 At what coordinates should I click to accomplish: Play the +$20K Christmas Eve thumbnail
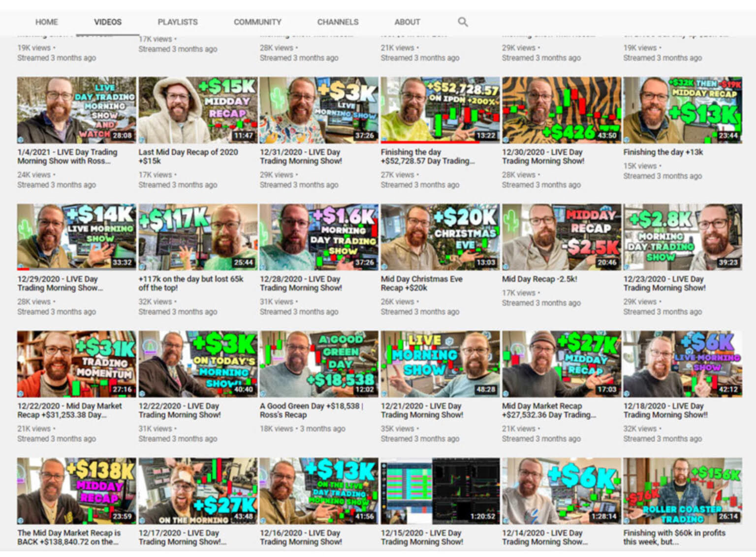tap(440, 237)
